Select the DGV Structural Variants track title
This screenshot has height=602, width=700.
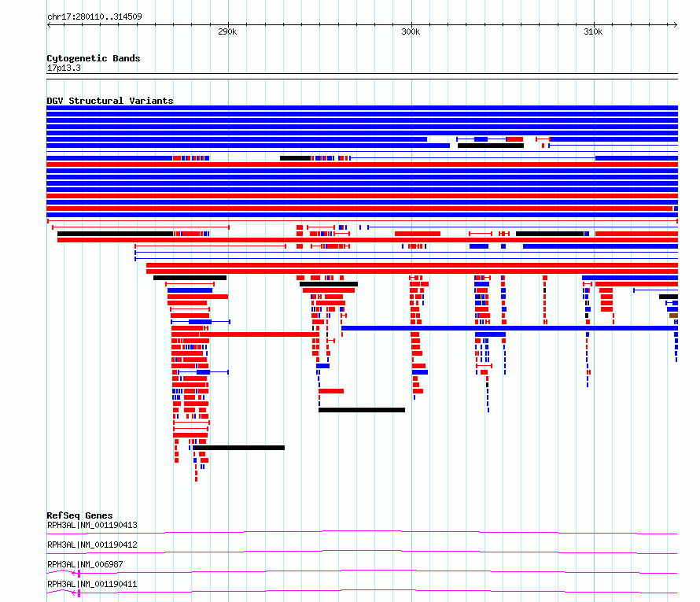110,101
